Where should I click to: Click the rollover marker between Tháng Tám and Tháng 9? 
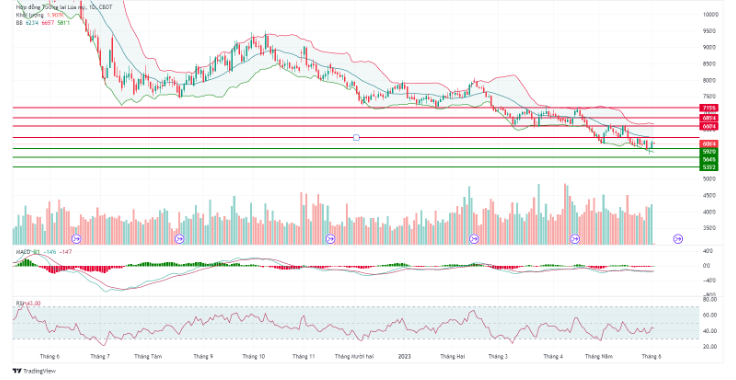pos(179,239)
